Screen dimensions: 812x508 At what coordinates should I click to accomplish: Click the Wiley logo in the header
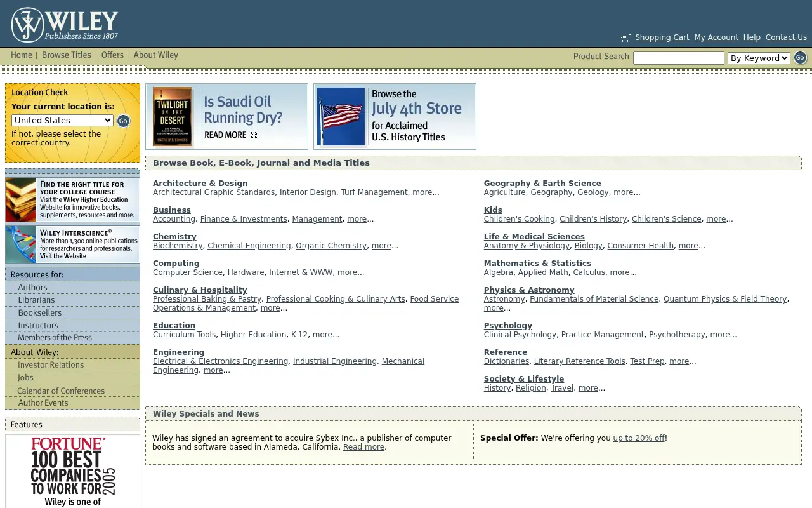pyautogui.click(x=65, y=25)
